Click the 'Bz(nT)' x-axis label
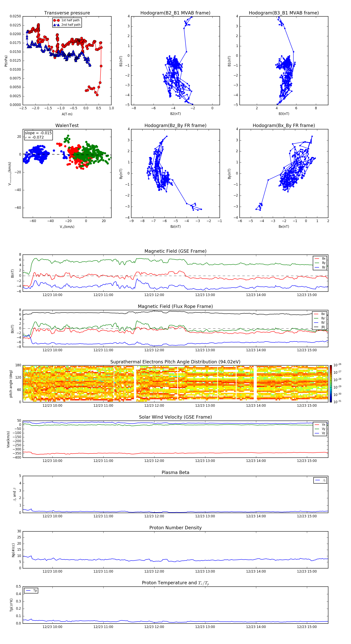The image size is (351, 644). click(175, 227)
